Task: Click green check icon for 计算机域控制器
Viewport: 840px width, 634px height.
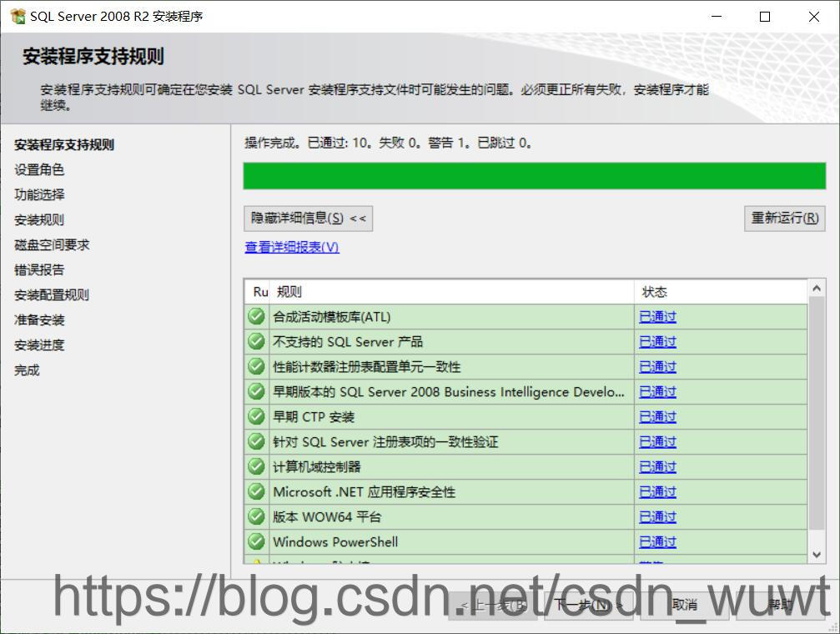Action: (x=257, y=467)
